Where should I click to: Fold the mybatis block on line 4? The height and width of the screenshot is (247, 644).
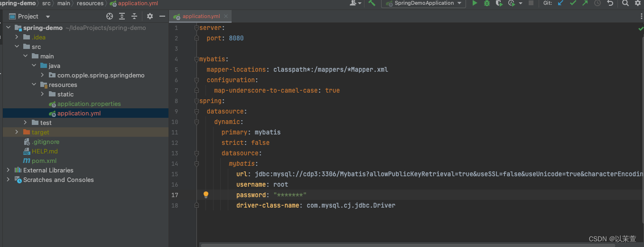196,59
